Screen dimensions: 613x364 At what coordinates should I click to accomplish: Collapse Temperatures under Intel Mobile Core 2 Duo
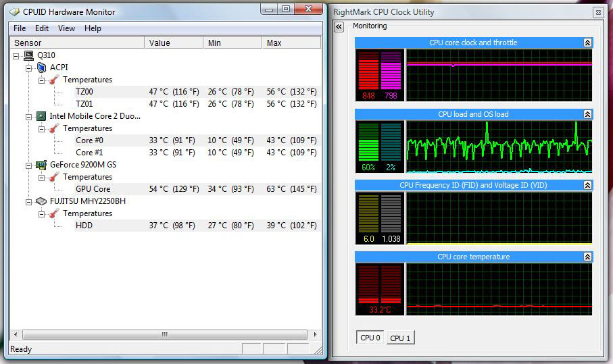coord(41,129)
